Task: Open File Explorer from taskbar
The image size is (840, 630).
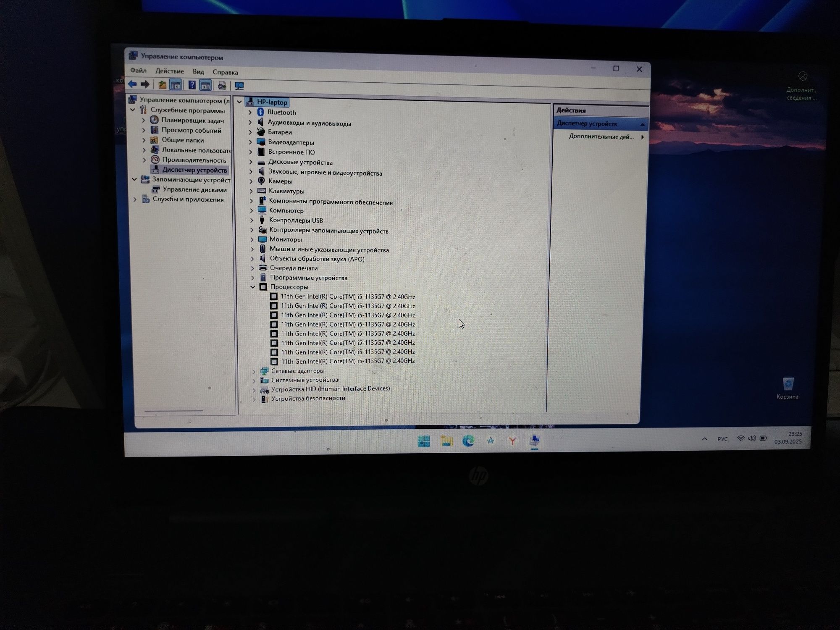Action: (446, 441)
